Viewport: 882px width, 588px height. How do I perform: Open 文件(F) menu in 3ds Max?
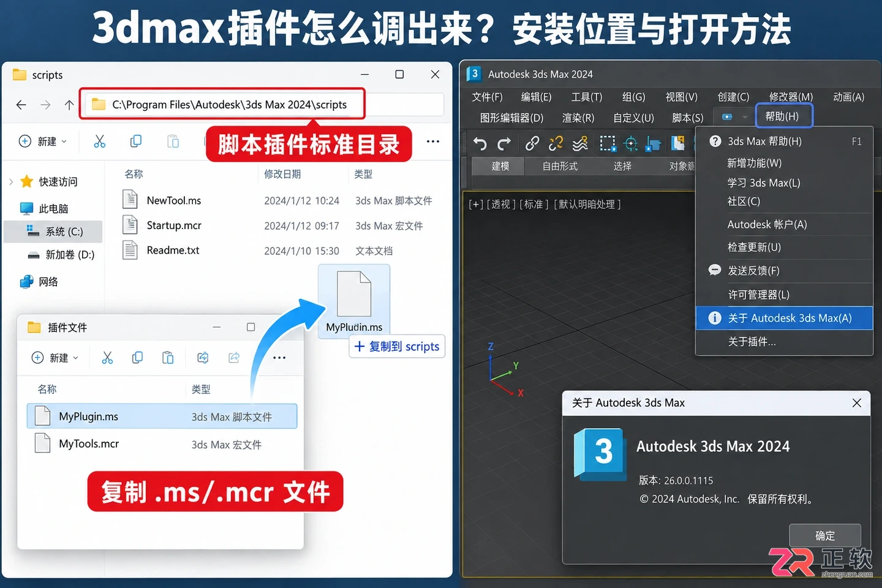tap(487, 97)
